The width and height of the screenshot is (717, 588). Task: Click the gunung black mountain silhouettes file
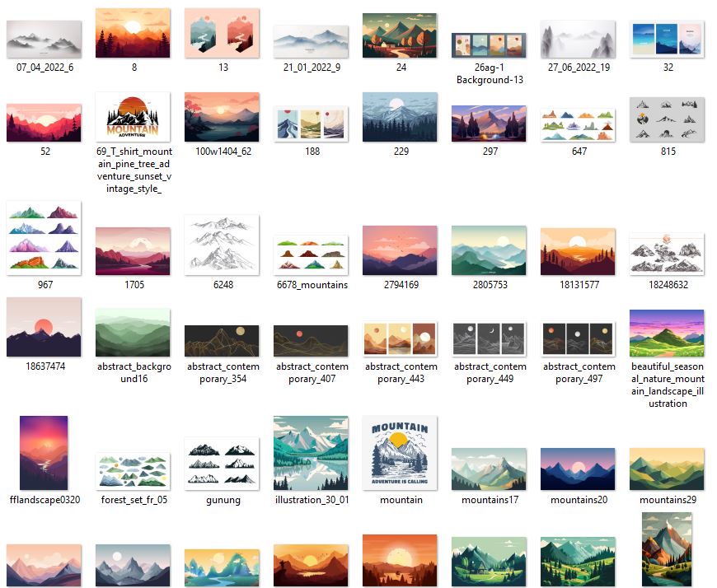coord(222,464)
